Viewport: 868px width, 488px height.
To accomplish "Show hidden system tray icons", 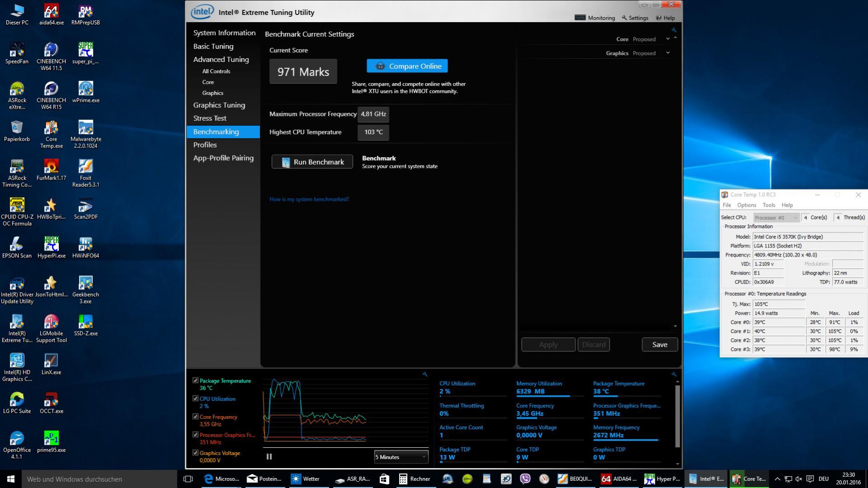I will point(777,479).
